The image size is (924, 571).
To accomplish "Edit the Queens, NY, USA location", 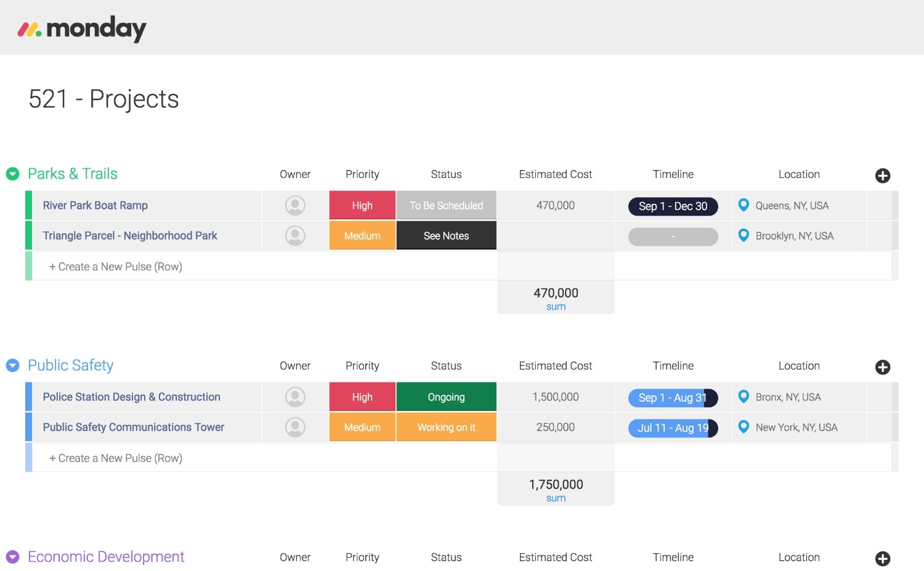I will click(x=792, y=206).
